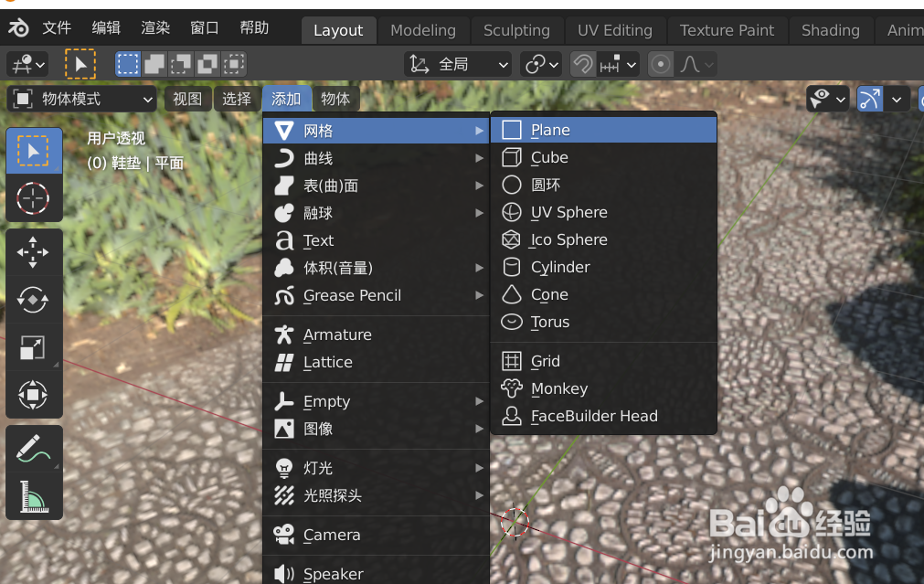Expand the 融球 metaball submenu
924x584 pixels.
click(377, 213)
